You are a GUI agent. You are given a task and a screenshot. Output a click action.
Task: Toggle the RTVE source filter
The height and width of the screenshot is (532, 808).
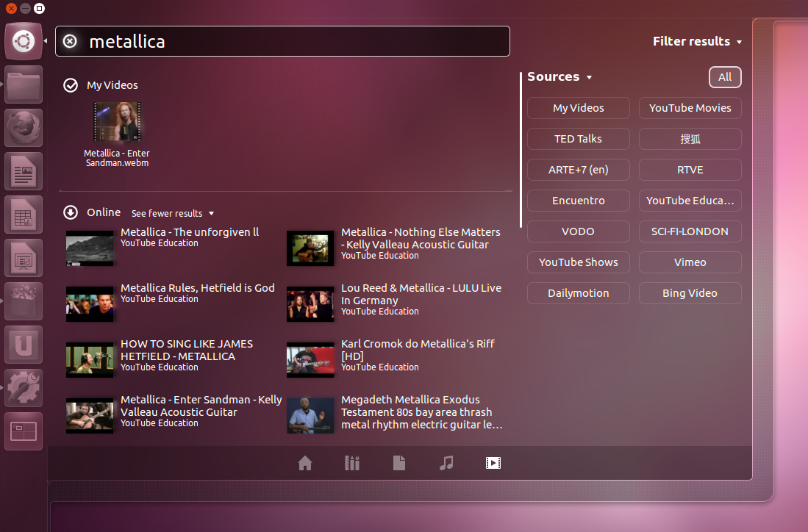click(x=690, y=170)
